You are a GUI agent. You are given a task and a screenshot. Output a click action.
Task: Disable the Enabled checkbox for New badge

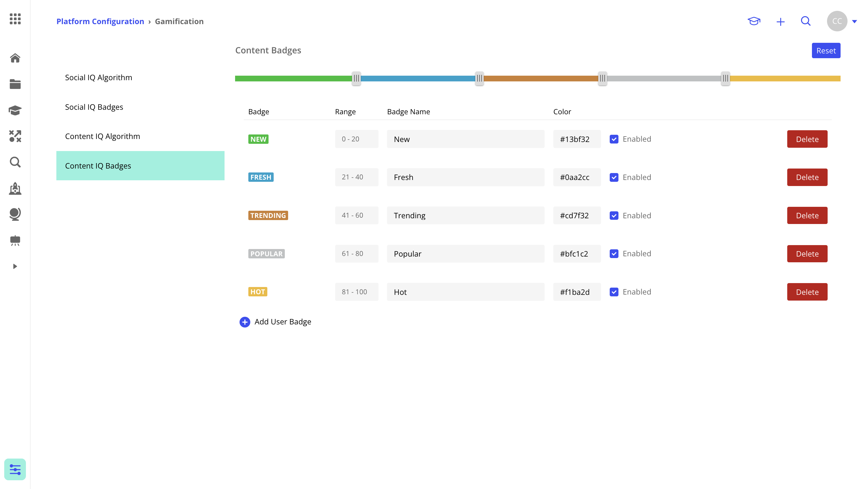point(614,139)
